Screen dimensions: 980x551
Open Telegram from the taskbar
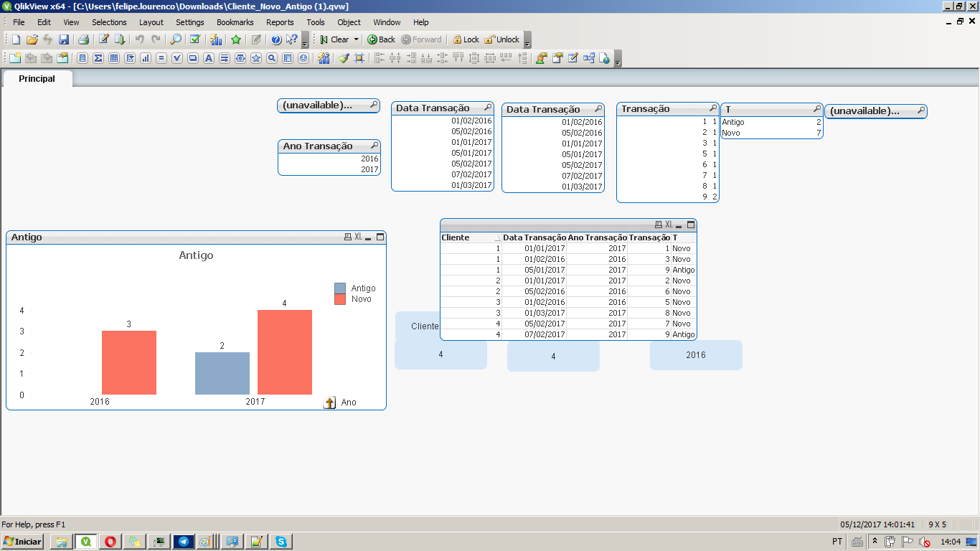coord(183,542)
